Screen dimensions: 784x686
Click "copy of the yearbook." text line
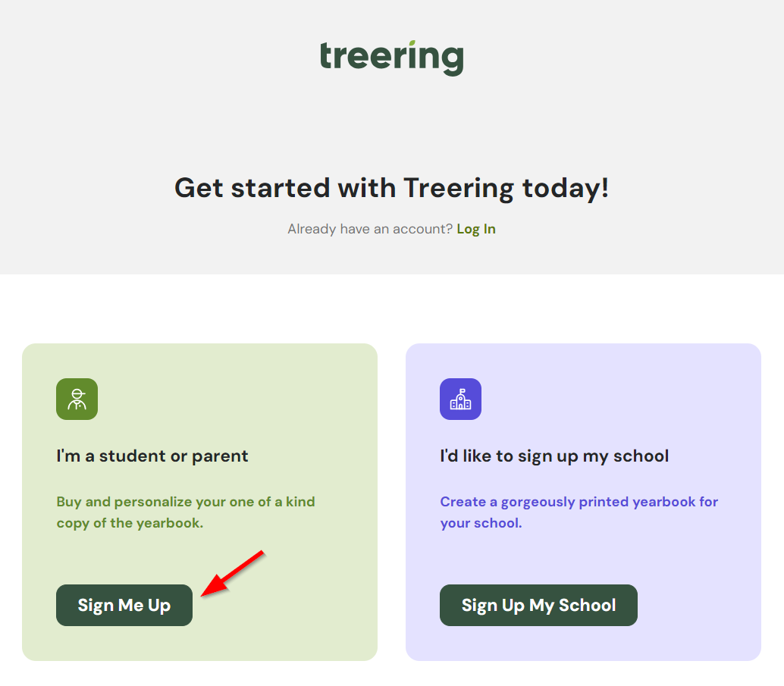pyautogui.click(x=130, y=523)
